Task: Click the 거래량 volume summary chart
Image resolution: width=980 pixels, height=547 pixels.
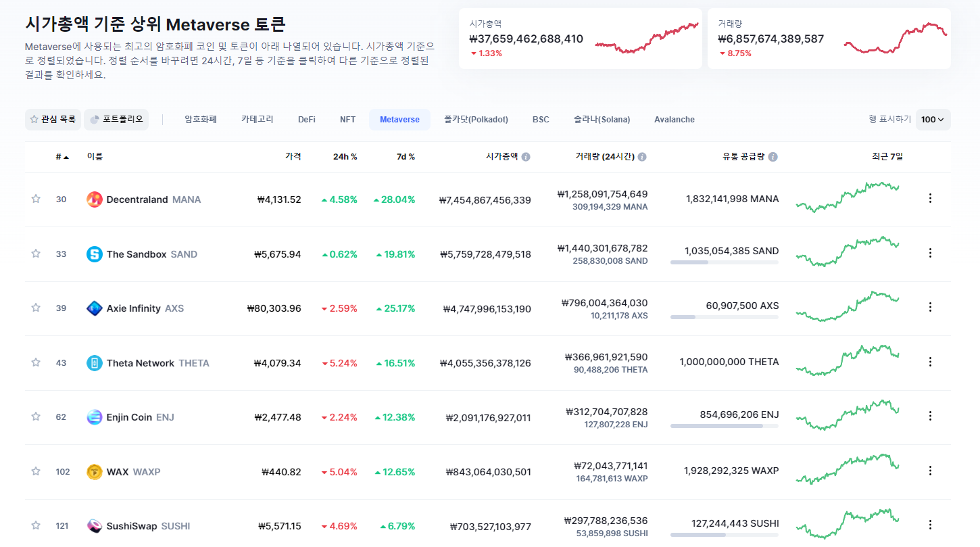Action: (896, 38)
